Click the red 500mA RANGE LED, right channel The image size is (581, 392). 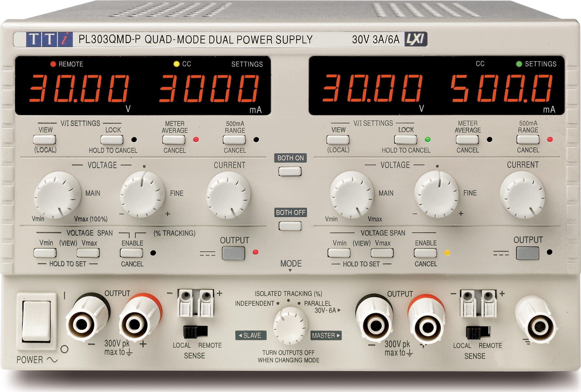tap(550, 139)
